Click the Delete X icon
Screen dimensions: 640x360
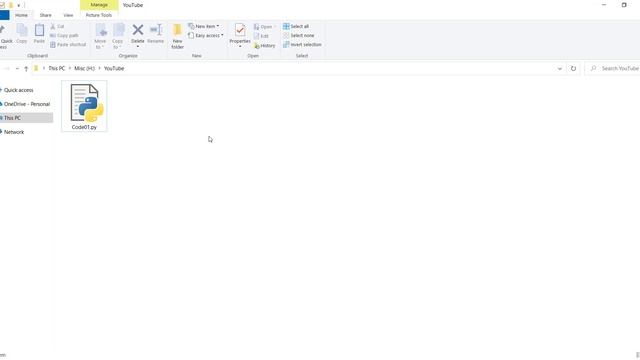138,30
